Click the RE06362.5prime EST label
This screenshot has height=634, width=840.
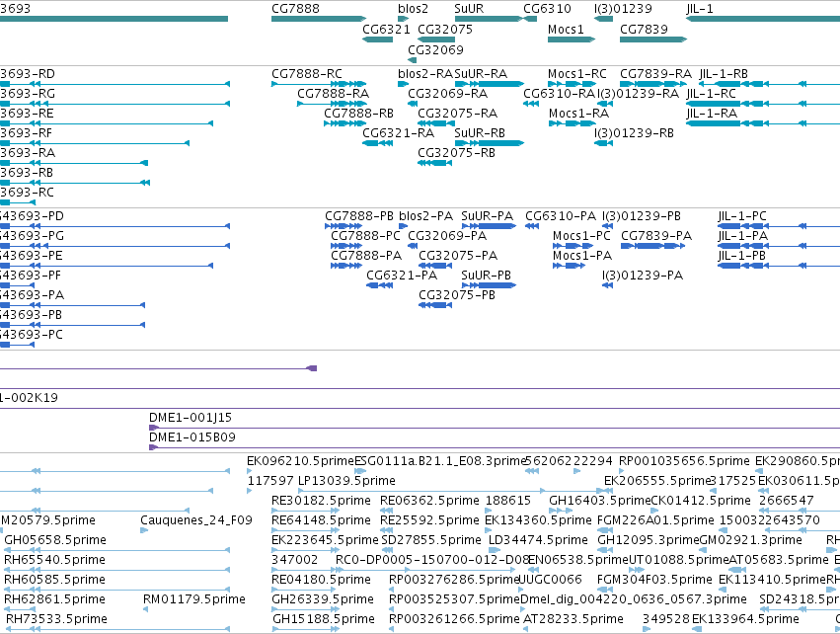[x=429, y=501]
